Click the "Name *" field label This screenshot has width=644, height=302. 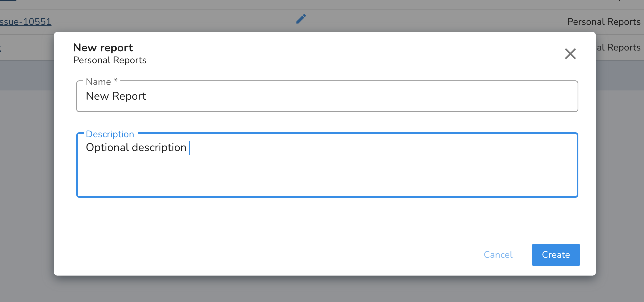102,82
